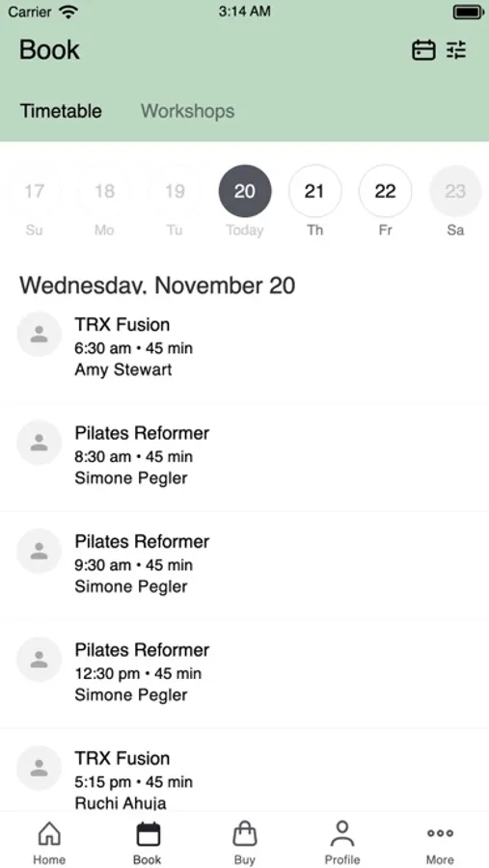Viewport: 489px width, 868px height.
Task: Choose Saturday the 23rd date circle
Action: point(455,191)
